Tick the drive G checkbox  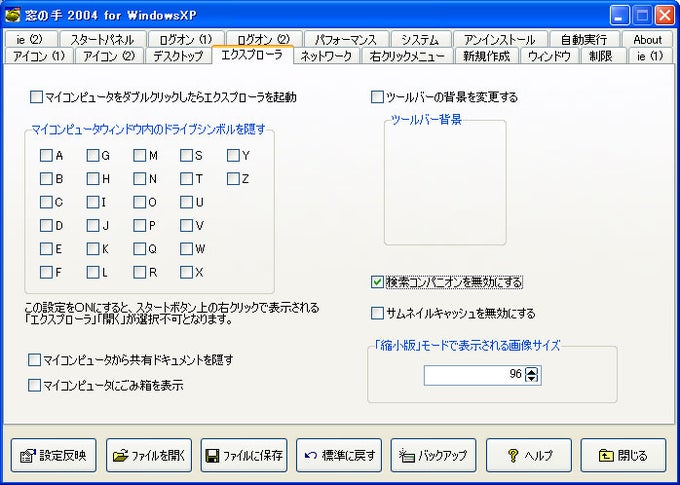[x=93, y=155]
